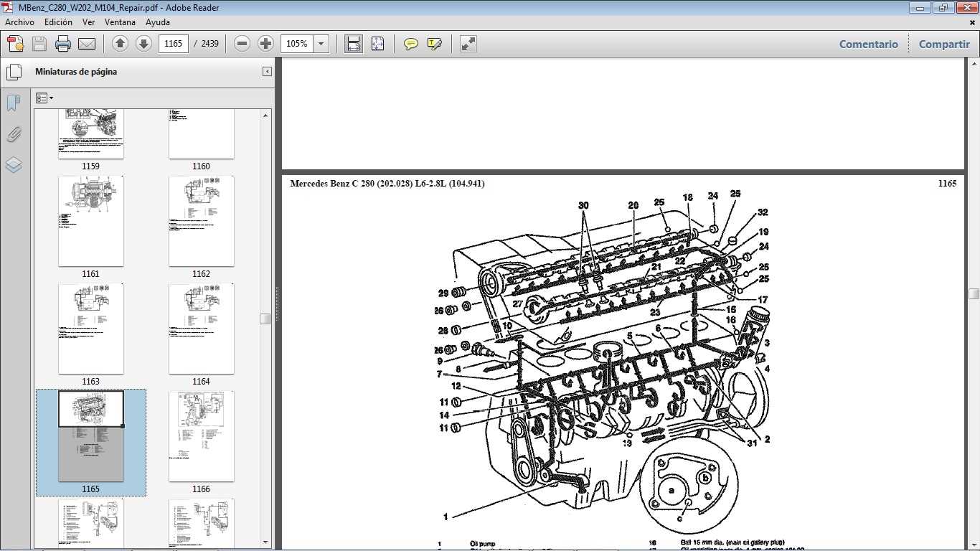980x551 pixels.
Task: Click the fit full page icon
Action: 378,44
